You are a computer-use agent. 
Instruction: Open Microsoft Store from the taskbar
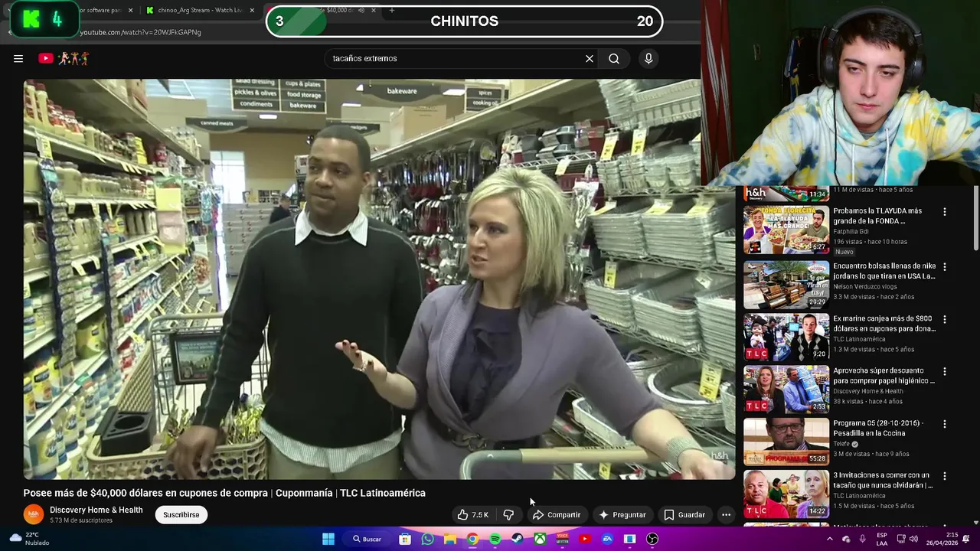tap(405, 539)
